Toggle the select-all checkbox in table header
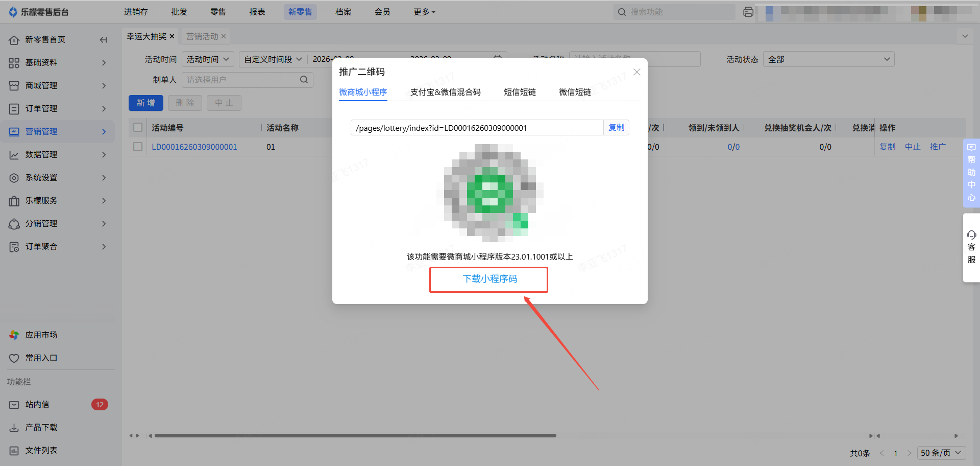 [138, 127]
